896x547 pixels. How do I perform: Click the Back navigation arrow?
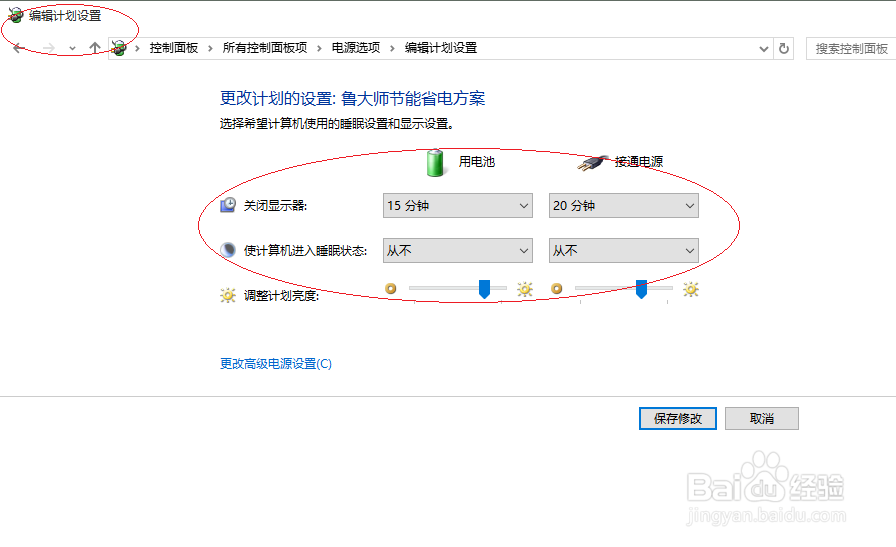point(19,48)
